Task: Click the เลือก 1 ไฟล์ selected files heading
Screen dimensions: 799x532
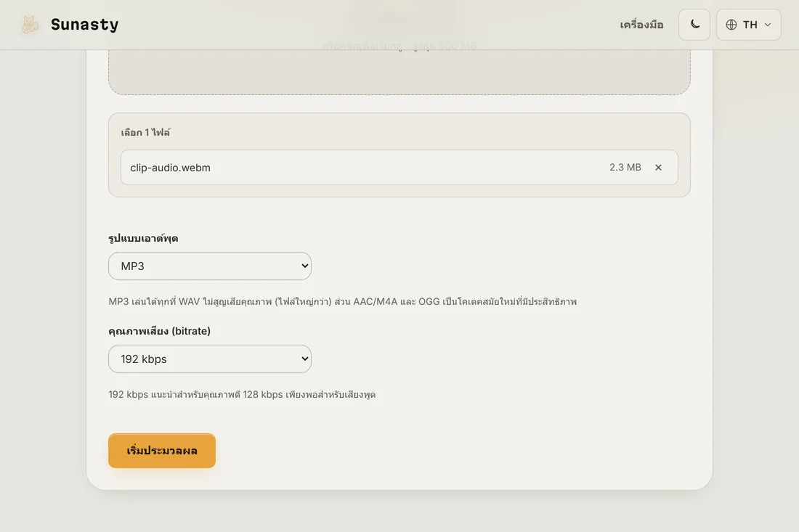Action: (x=146, y=132)
